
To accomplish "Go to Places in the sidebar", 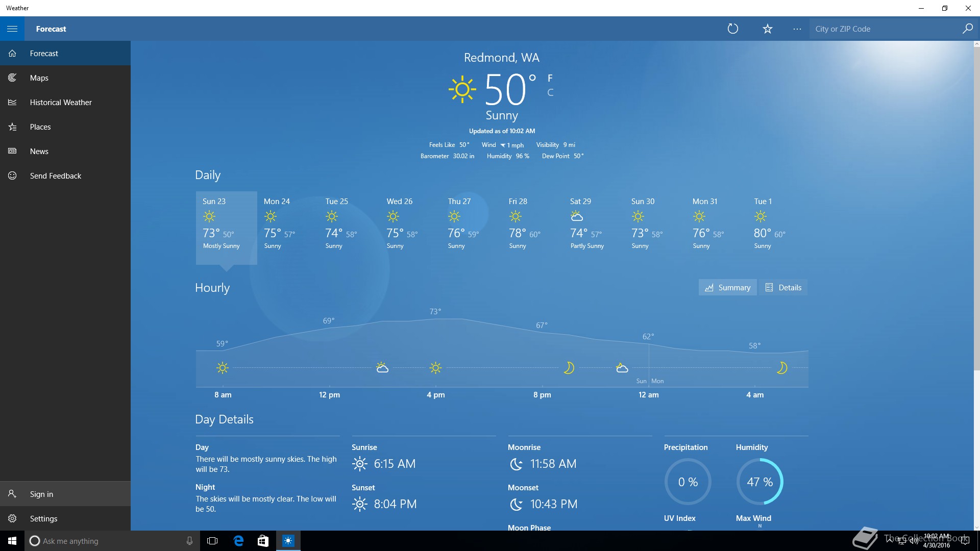I will pyautogui.click(x=65, y=127).
